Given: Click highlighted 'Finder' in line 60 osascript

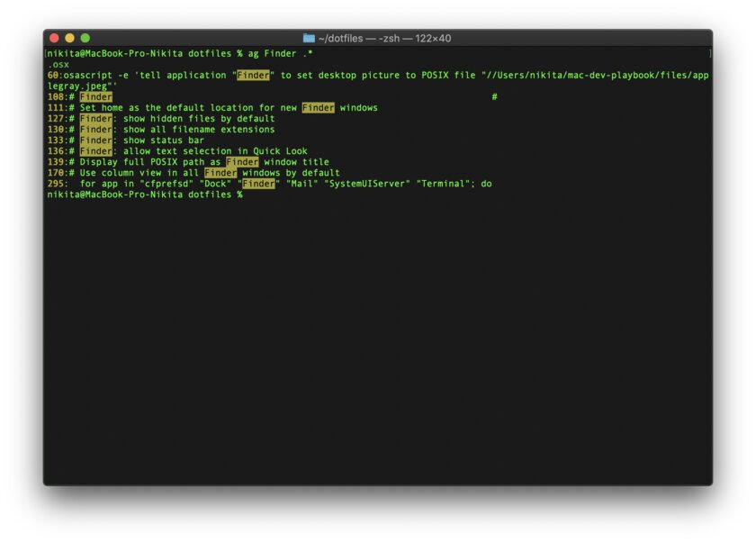Looking at the screenshot, I should (253, 76).
